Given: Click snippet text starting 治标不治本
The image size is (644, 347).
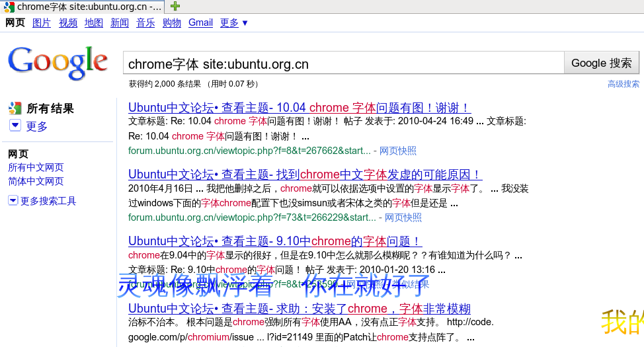Looking at the screenshot, I should (x=311, y=323).
